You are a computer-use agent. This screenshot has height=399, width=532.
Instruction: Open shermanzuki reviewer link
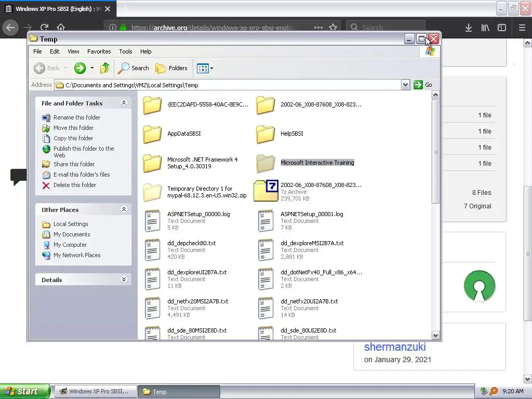[x=395, y=347]
